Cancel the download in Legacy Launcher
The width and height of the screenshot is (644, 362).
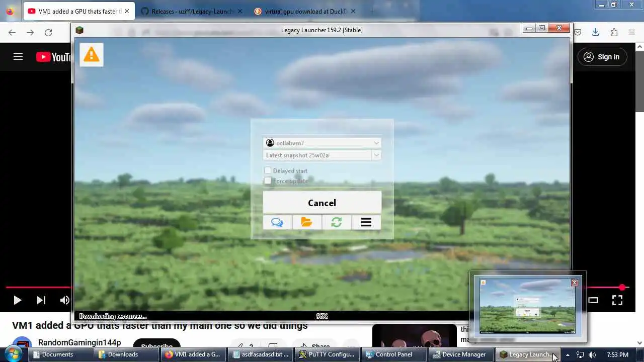tap(322, 203)
